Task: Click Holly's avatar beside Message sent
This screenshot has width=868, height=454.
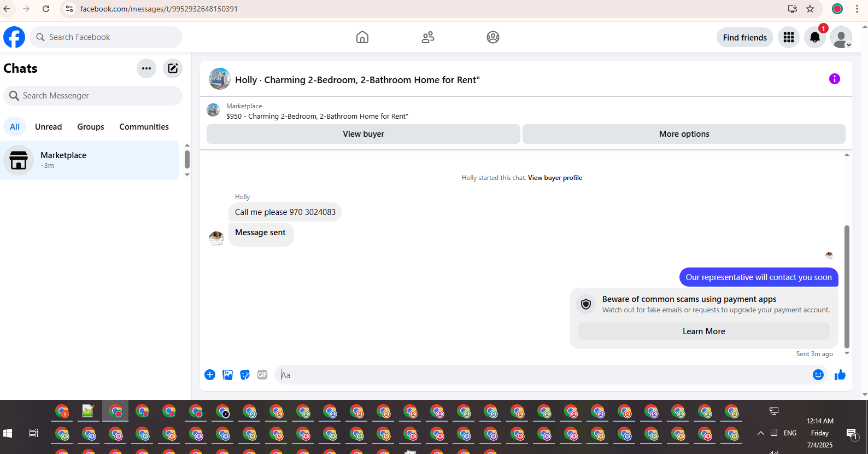Action: (x=216, y=238)
